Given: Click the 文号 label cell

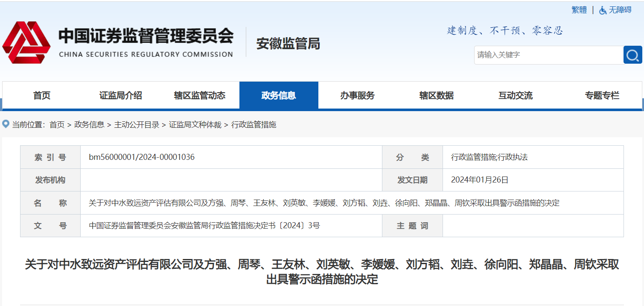Looking at the screenshot, I should click(50, 226).
